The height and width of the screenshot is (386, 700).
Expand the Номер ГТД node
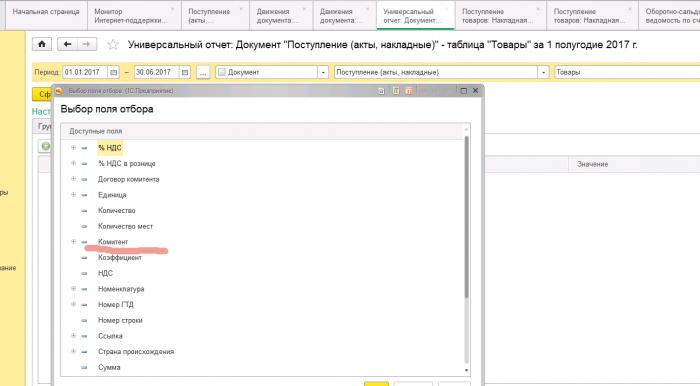coord(73,304)
